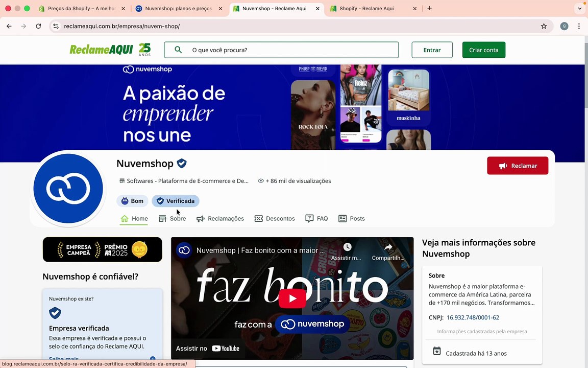Viewport: 588px width, 368px height.
Task: Close the Preços da Shopify tab
Action: (123, 8)
